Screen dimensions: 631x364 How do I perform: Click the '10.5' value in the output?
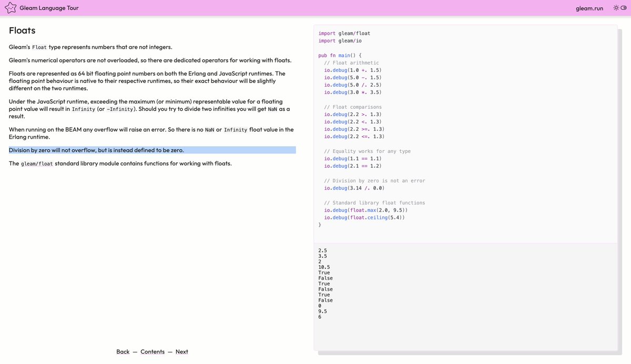324,267
